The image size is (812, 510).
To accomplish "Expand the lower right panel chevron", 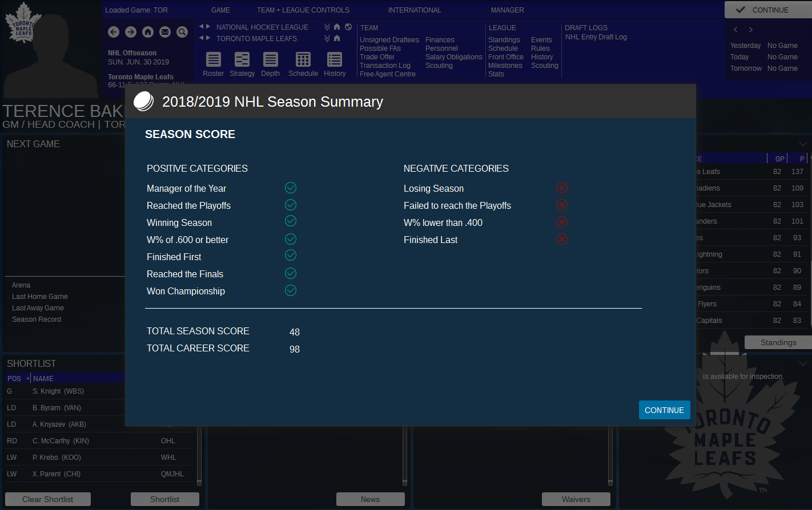I will (803, 363).
